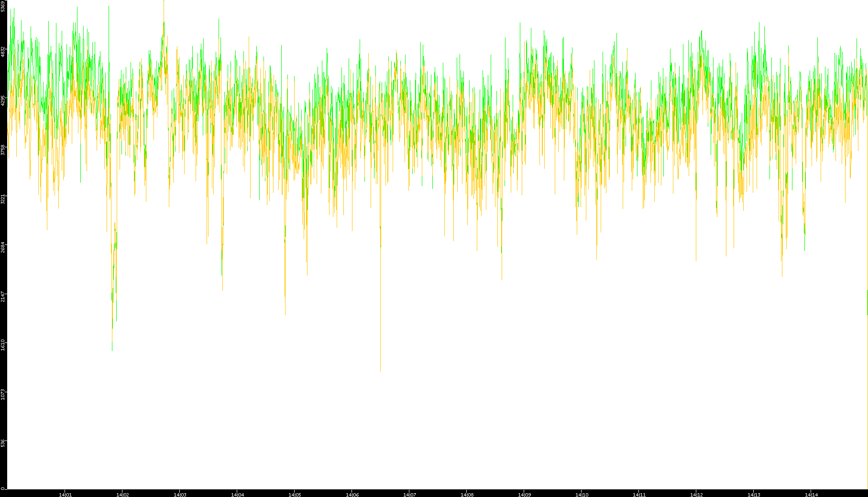Click the 0 origin label on the vertical axis
The width and height of the screenshot is (868, 497).
(x=3, y=488)
